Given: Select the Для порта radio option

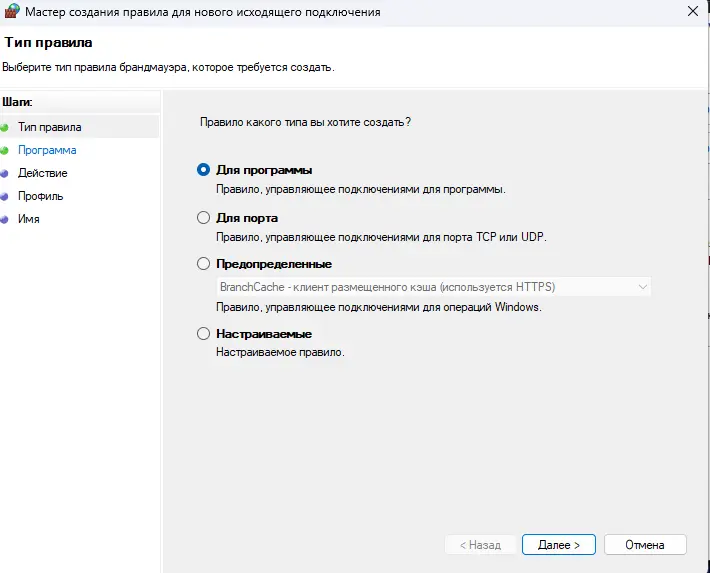Looking at the screenshot, I should [x=204, y=217].
